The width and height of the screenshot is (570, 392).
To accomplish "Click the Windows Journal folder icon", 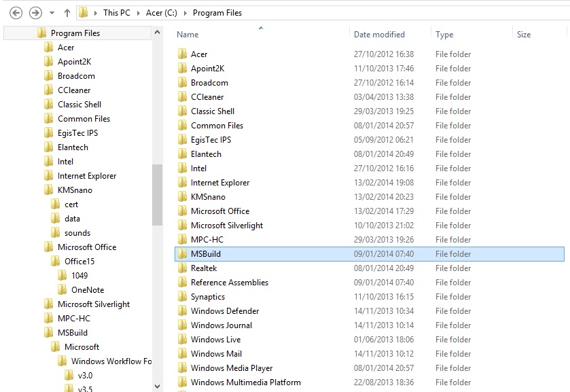I will point(183,325).
